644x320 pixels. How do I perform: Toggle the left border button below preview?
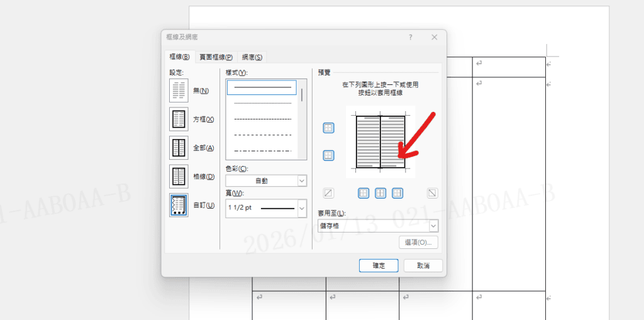[x=364, y=193]
